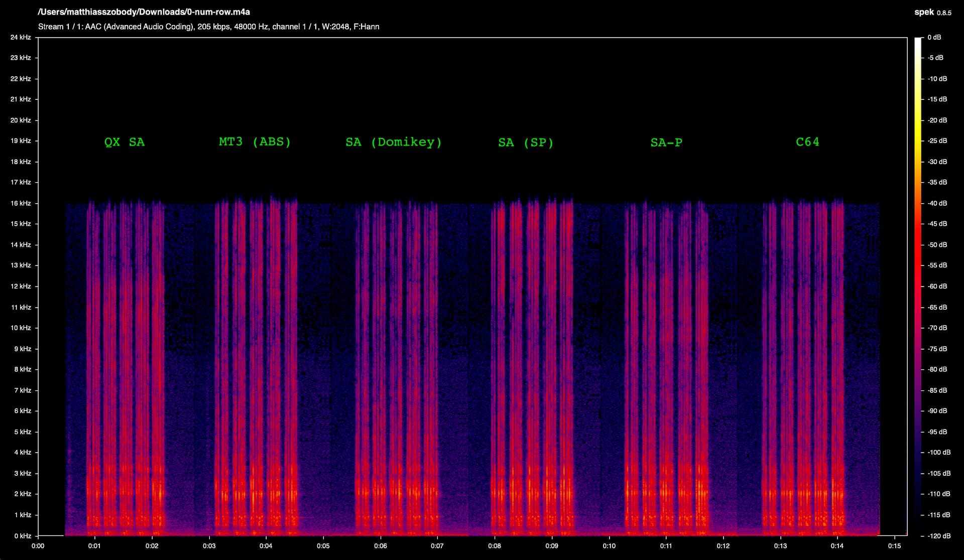The image size is (964, 560).
Task: Click the 16 kHz frequency axis label
Action: (21, 203)
